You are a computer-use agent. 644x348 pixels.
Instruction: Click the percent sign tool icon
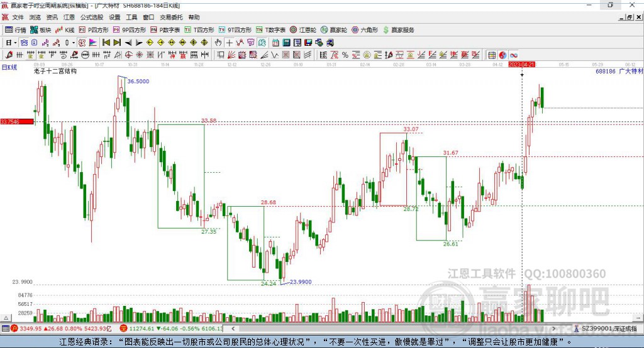[x=345, y=55]
